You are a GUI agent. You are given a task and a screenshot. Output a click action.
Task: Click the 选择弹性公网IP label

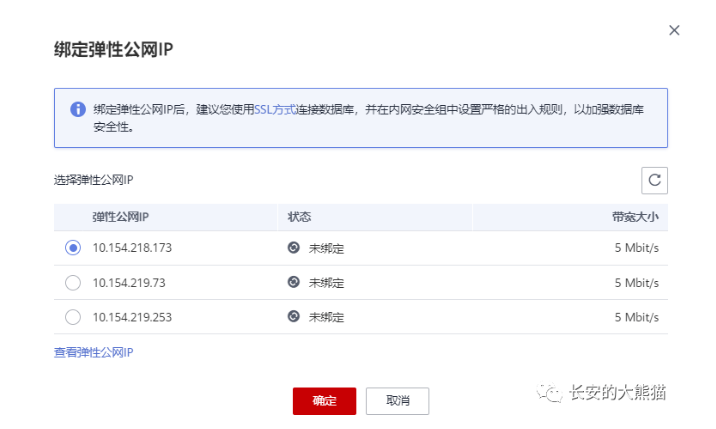[94, 180]
